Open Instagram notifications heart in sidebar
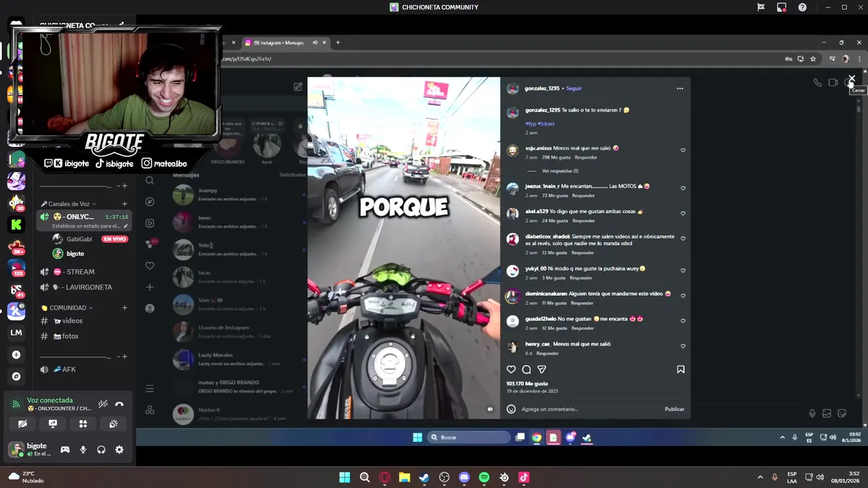 (150, 266)
